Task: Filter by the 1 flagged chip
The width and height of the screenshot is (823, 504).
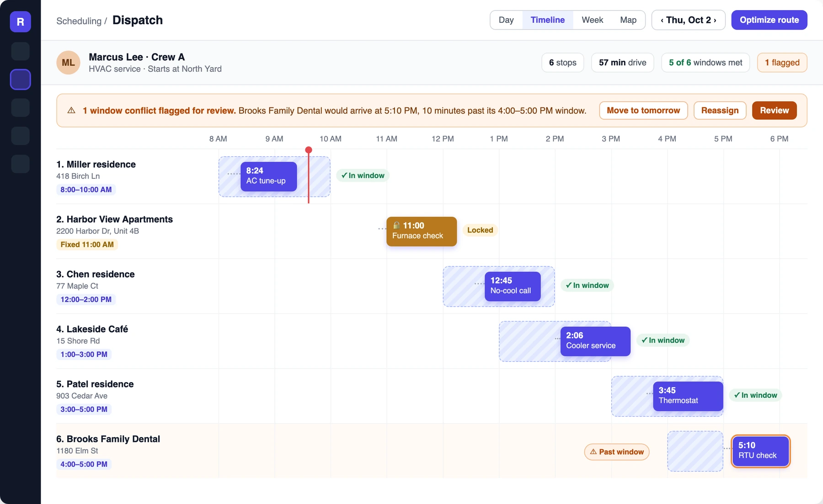Action: coord(782,63)
